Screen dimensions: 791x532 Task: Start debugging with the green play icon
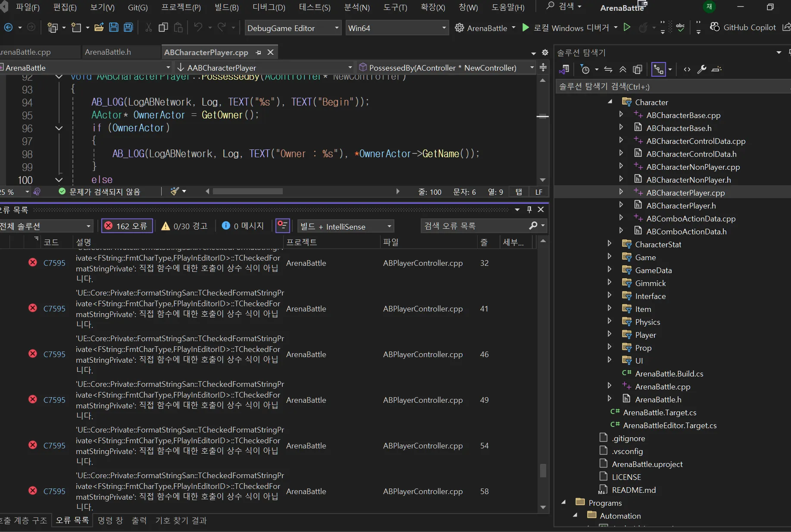[x=525, y=28]
